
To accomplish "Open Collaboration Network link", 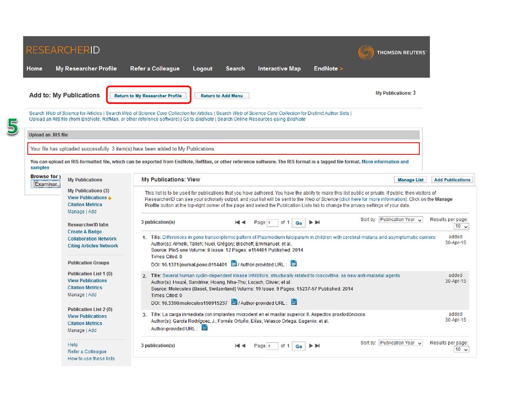I will tap(92, 239).
